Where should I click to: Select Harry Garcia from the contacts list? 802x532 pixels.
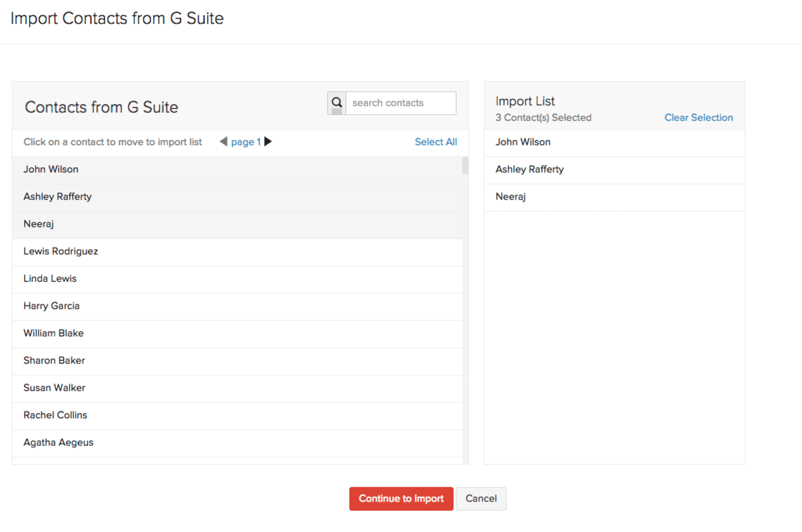tap(51, 306)
